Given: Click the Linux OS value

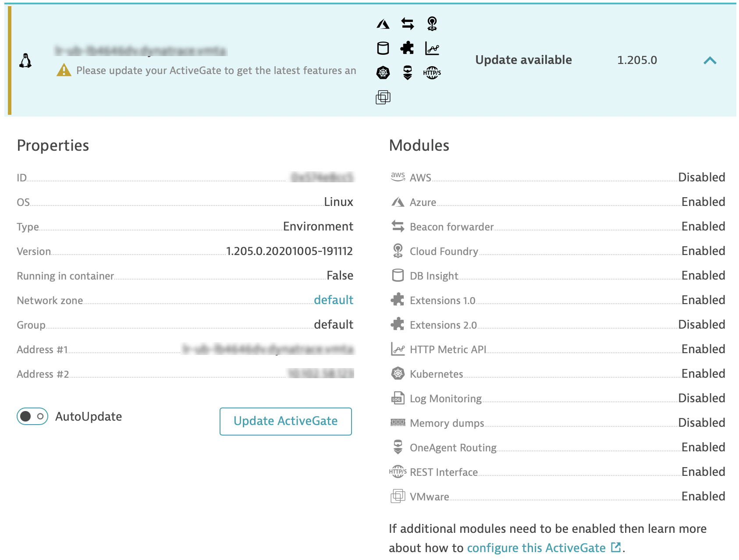Looking at the screenshot, I should coord(338,202).
